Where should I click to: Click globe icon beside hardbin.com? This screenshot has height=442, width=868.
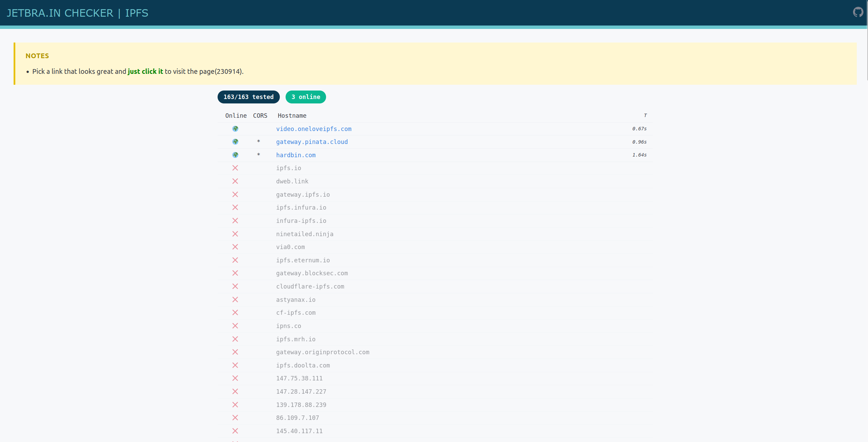pyautogui.click(x=235, y=155)
